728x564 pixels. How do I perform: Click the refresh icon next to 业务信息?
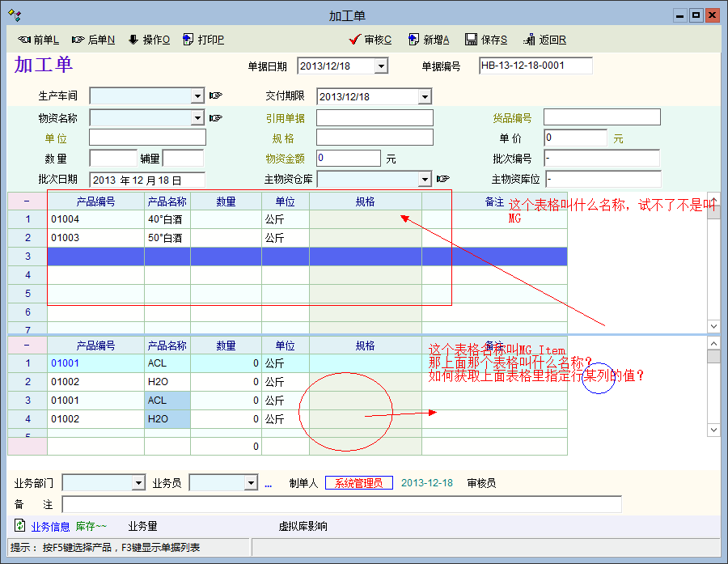click(x=20, y=526)
